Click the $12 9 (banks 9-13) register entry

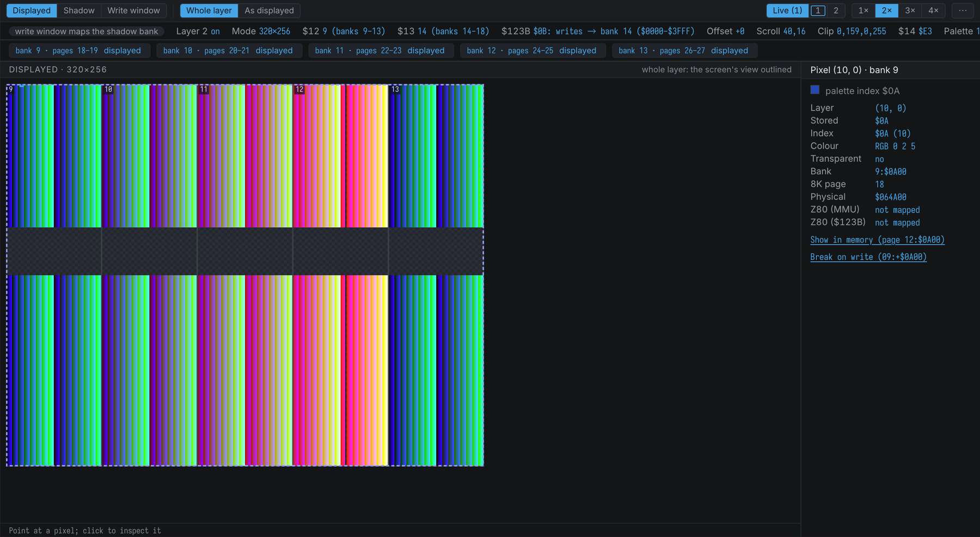click(x=344, y=32)
